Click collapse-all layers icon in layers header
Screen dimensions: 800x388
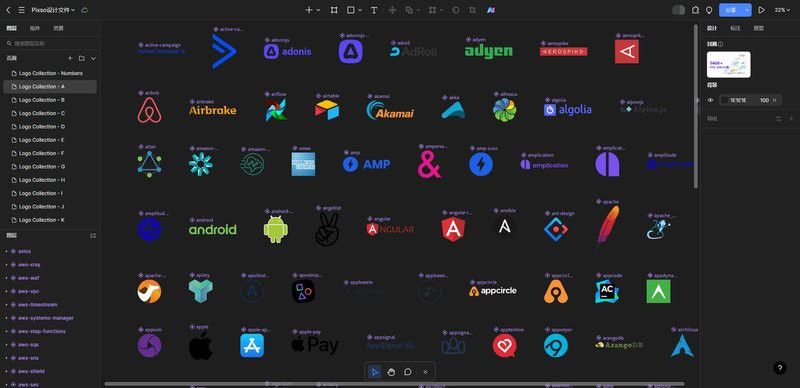[x=93, y=235]
